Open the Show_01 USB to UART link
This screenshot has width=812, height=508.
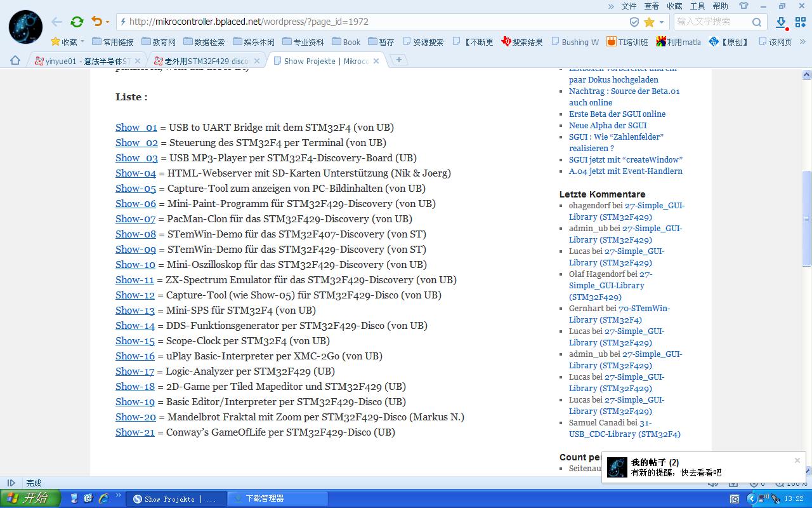click(136, 127)
